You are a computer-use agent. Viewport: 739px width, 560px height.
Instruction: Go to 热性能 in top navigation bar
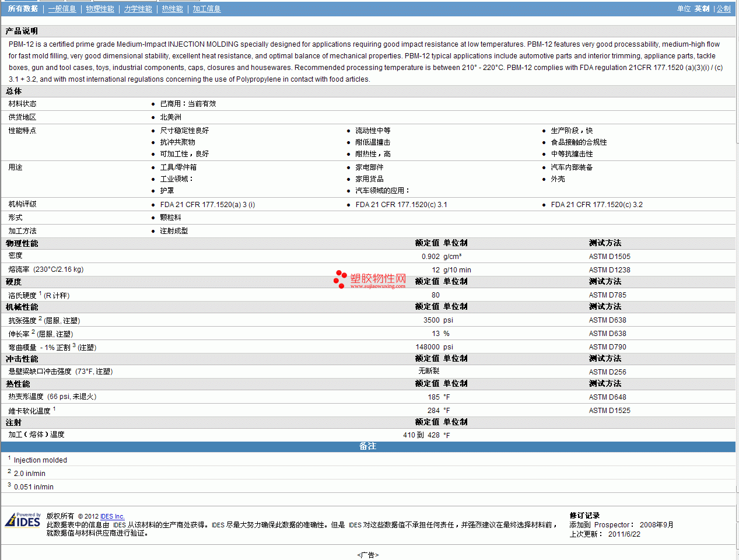[x=172, y=9]
